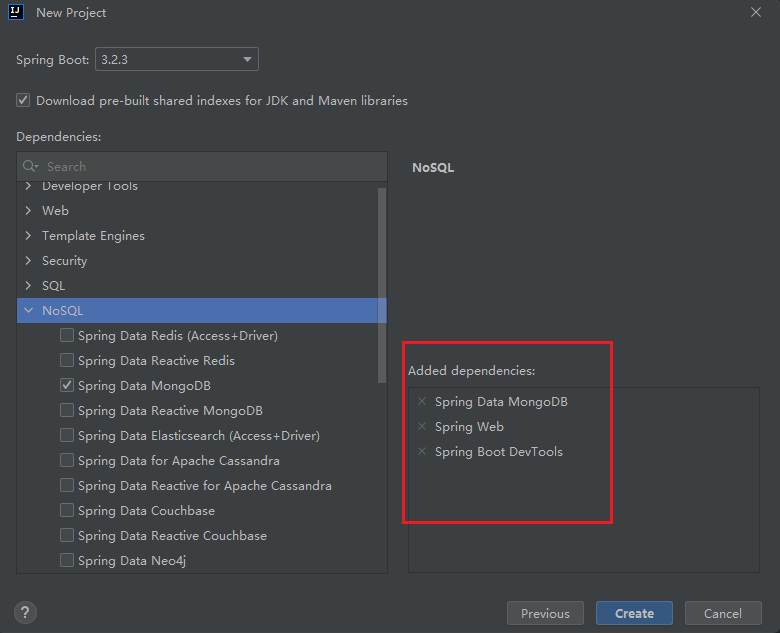The width and height of the screenshot is (780, 633).
Task: Select the Template Engines label
Action: pyautogui.click(x=93, y=235)
